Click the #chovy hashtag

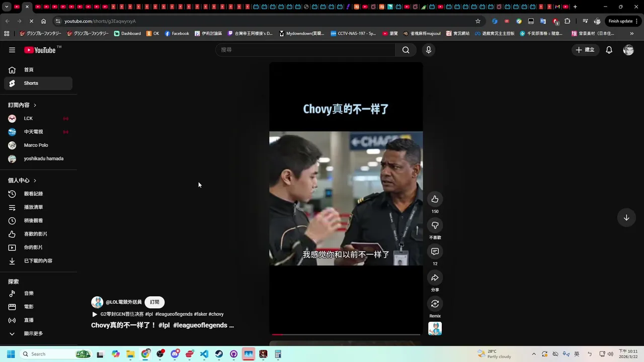click(x=216, y=314)
